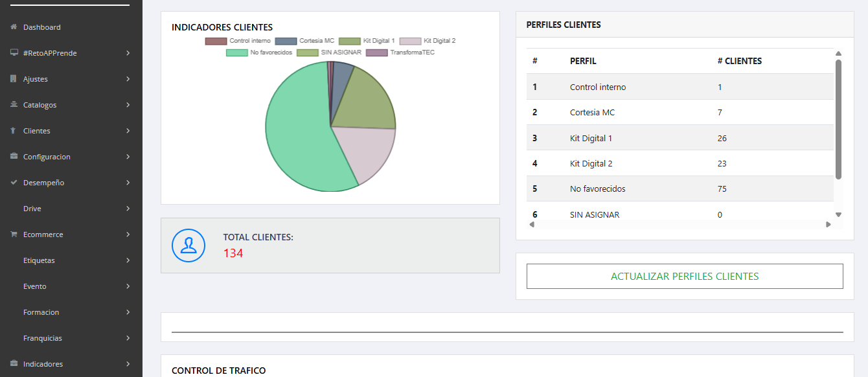The width and height of the screenshot is (868, 377).
Task: Click the briefcase icon beside Indicadores
Action: click(14, 364)
